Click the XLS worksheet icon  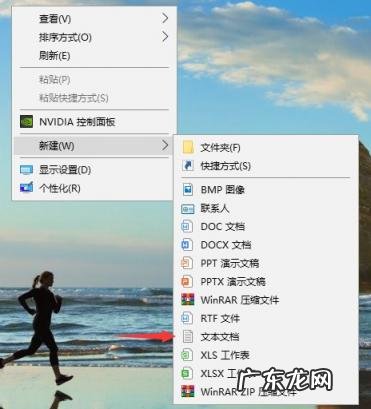(187, 355)
